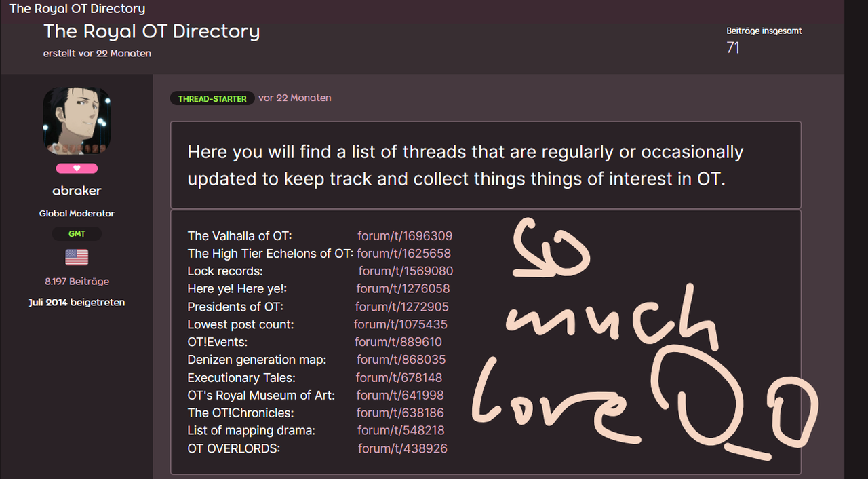Open High Tier Echelons link forum/t/1625658
This screenshot has width=868, height=479.
click(x=403, y=254)
